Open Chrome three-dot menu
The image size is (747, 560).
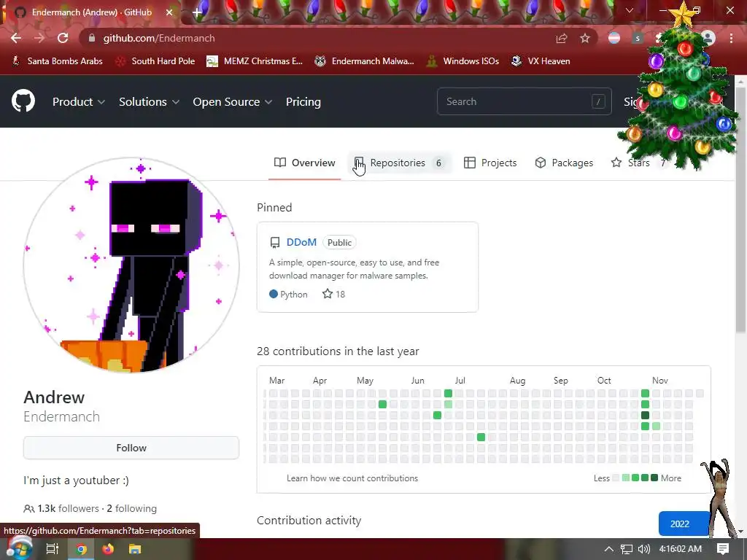pos(731,38)
